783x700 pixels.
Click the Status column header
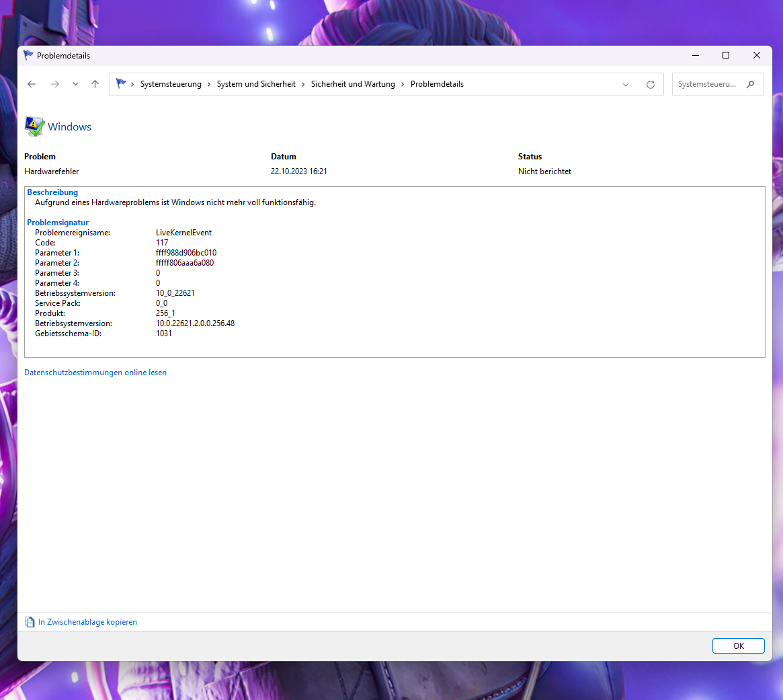click(530, 157)
